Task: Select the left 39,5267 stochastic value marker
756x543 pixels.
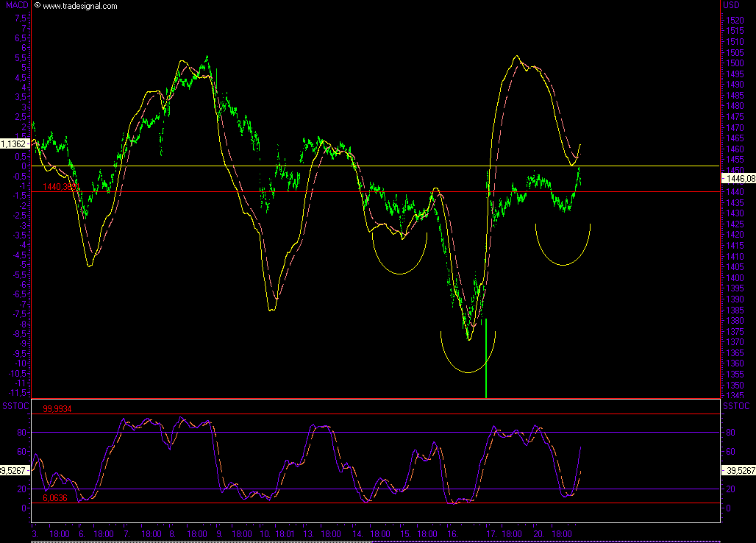Action: 15,469
